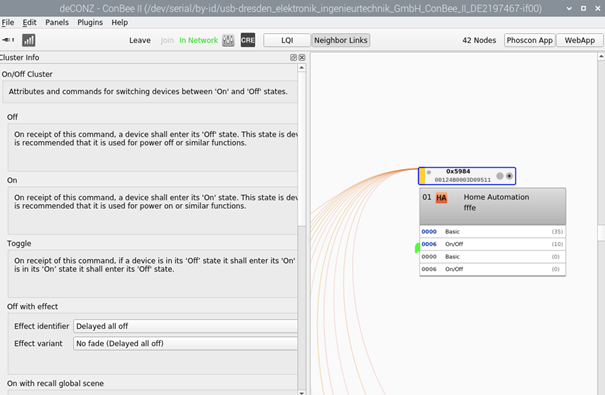Click the Off with effect heading
This screenshot has width=605, height=395.
(x=32, y=307)
